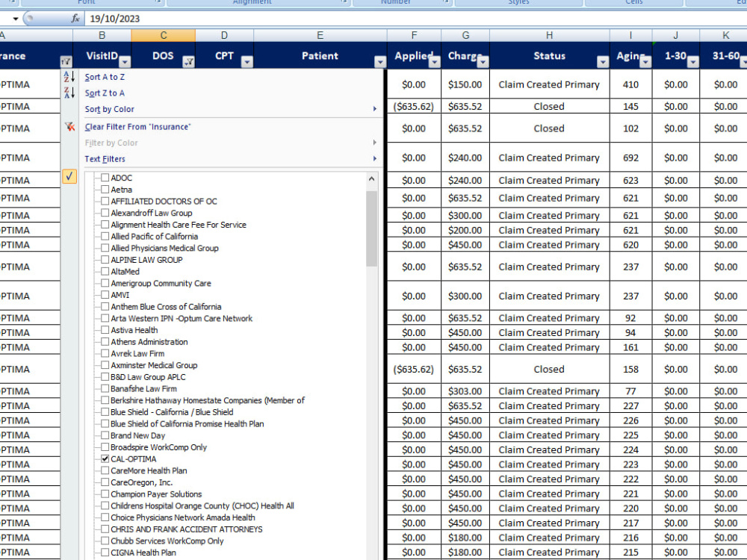Check the Astiva Health checkbox
This screenshot has height=560, width=747.
105,329
